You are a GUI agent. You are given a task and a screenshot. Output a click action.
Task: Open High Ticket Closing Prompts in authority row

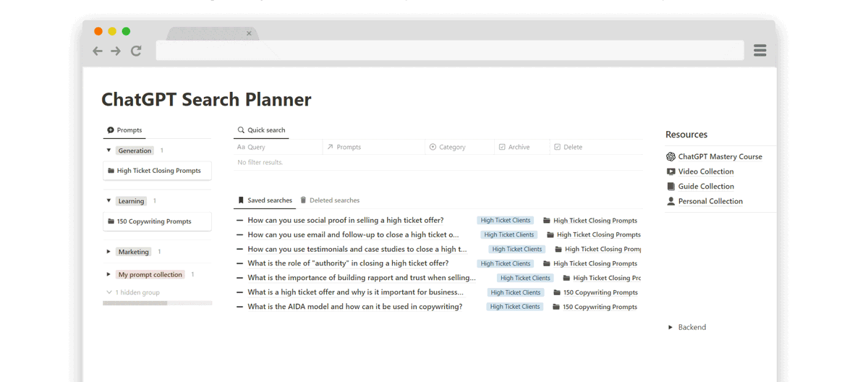(x=590, y=263)
